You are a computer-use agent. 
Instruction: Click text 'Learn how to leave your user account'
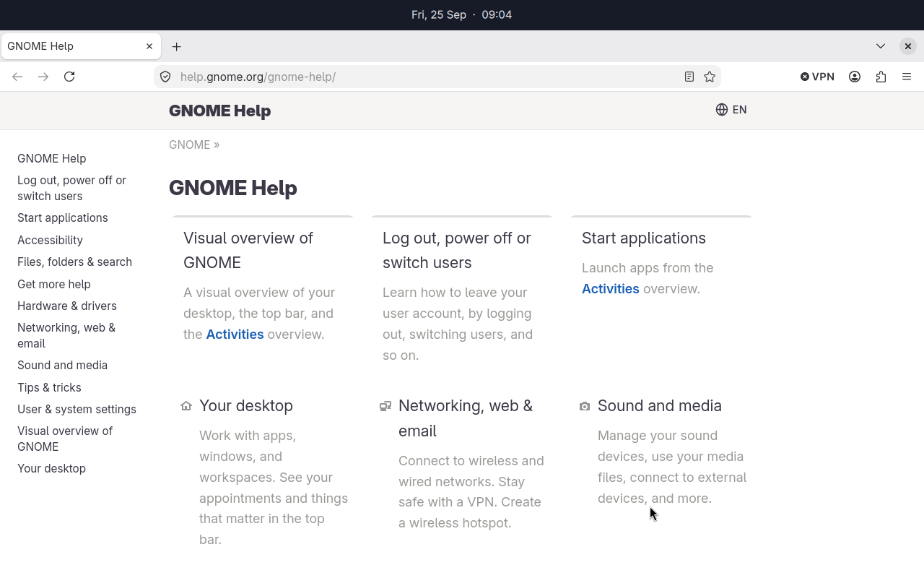click(458, 303)
